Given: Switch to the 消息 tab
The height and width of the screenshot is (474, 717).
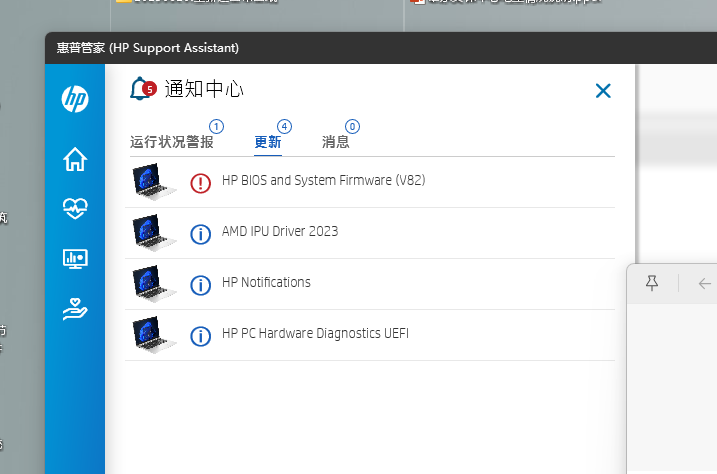Looking at the screenshot, I should pos(336,142).
